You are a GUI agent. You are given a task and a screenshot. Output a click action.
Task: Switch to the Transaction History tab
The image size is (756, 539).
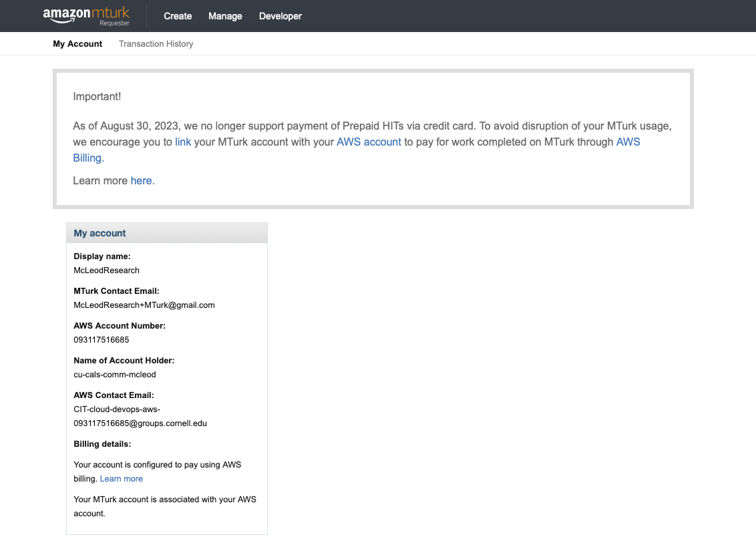pos(156,44)
